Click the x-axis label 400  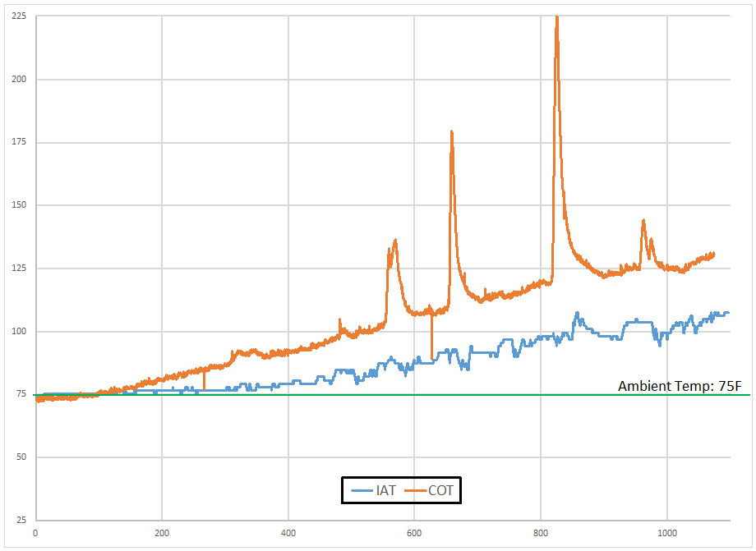click(288, 533)
